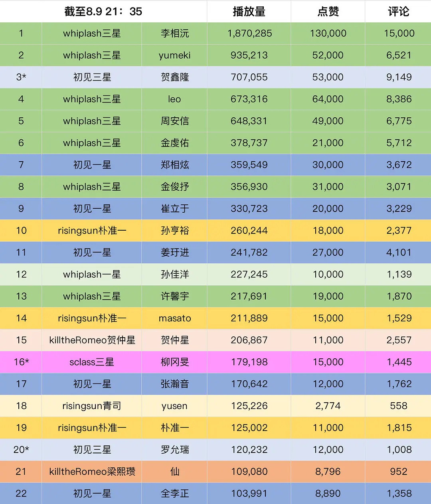Viewport: 431px width, 504px height.
Task: Select the name 郑相炫
Action: point(175,165)
